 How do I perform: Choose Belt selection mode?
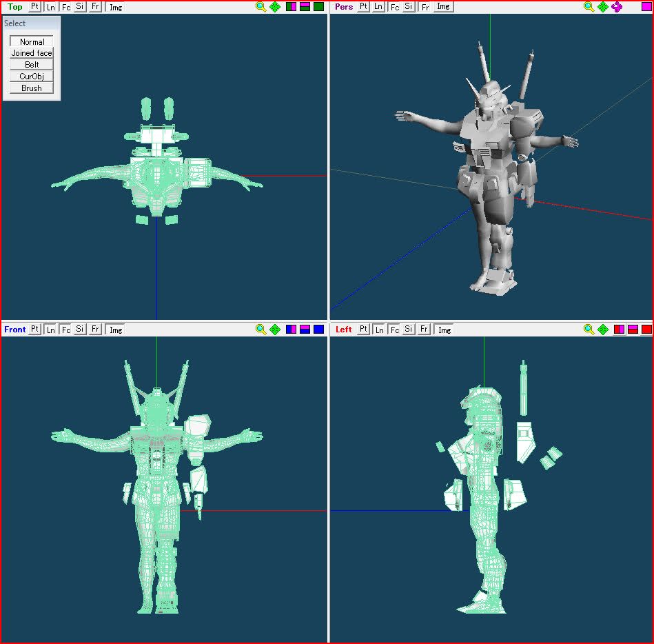click(x=32, y=65)
